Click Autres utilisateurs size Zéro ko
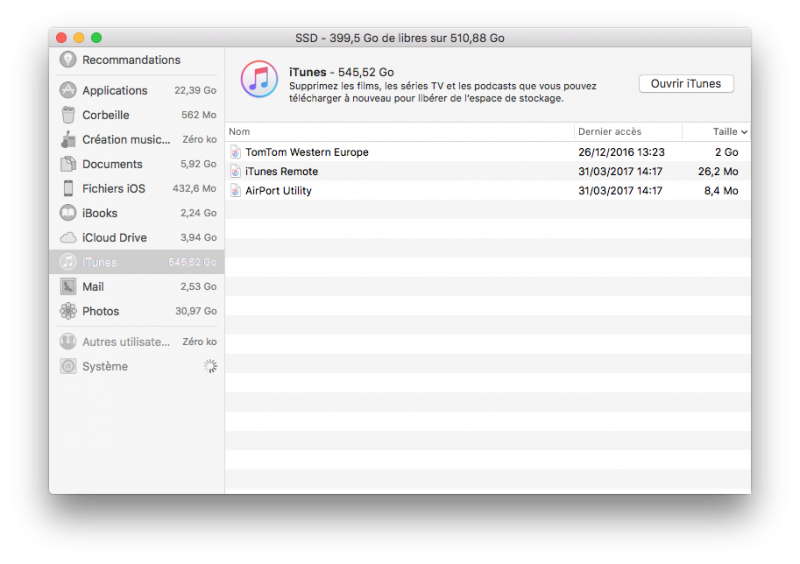The image size is (800, 564). tap(199, 341)
